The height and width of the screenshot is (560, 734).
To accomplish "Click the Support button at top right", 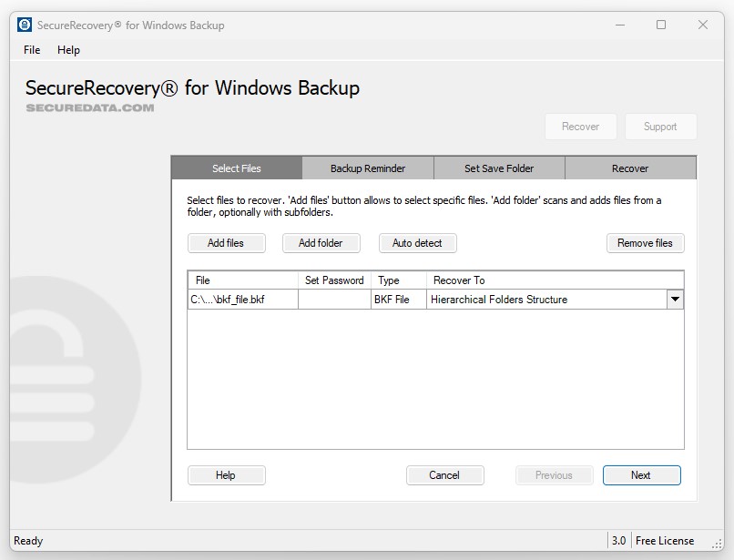I will click(660, 127).
